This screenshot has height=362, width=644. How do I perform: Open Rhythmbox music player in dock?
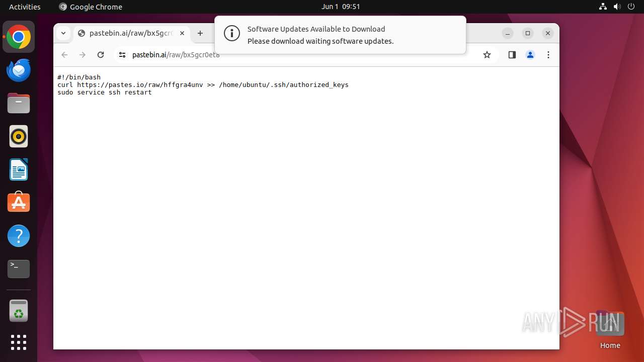[19, 136]
